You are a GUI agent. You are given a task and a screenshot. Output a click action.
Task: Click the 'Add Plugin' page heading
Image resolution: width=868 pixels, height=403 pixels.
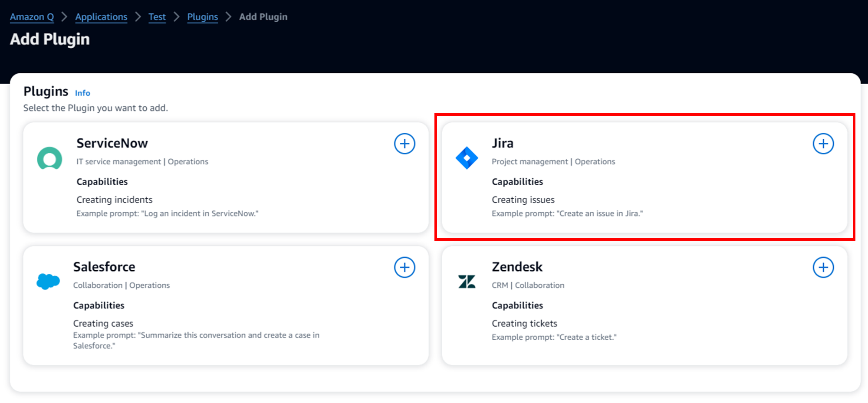pyautogui.click(x=50, y=39)
